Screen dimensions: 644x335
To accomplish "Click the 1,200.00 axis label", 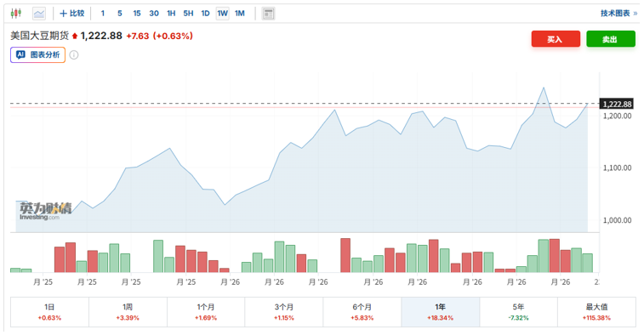I will (617, 116).
